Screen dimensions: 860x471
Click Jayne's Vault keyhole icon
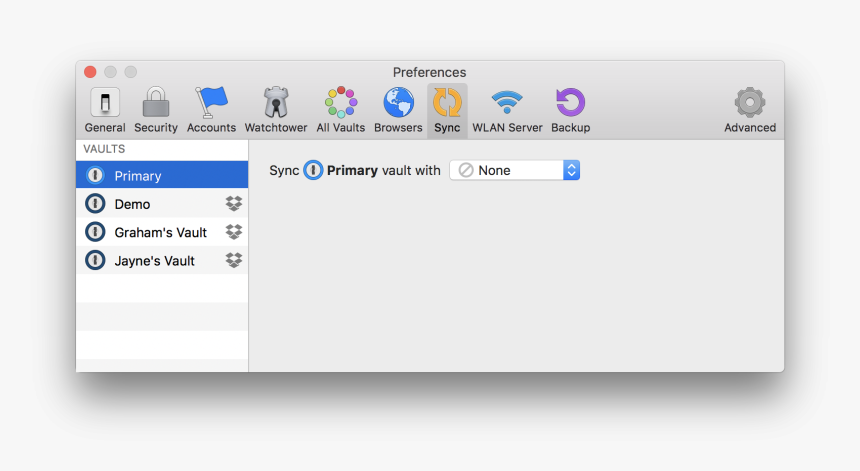coord(95,260)
